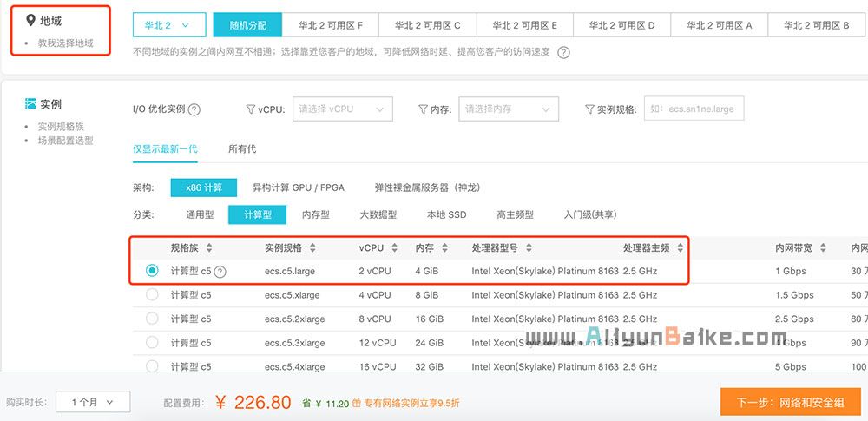The height and width of the screenshot is (421, 868).
Task: Sort table by 处理器主频 column arrows
Action: coord(680,248)
